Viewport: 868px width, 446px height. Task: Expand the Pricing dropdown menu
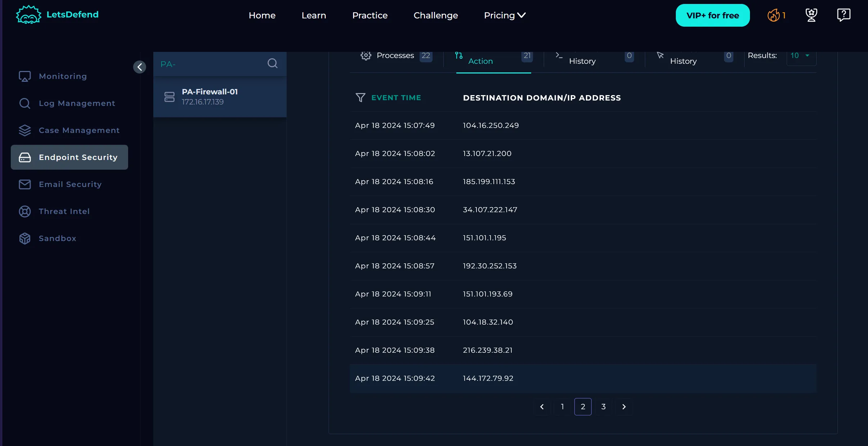tap(505, 15)
